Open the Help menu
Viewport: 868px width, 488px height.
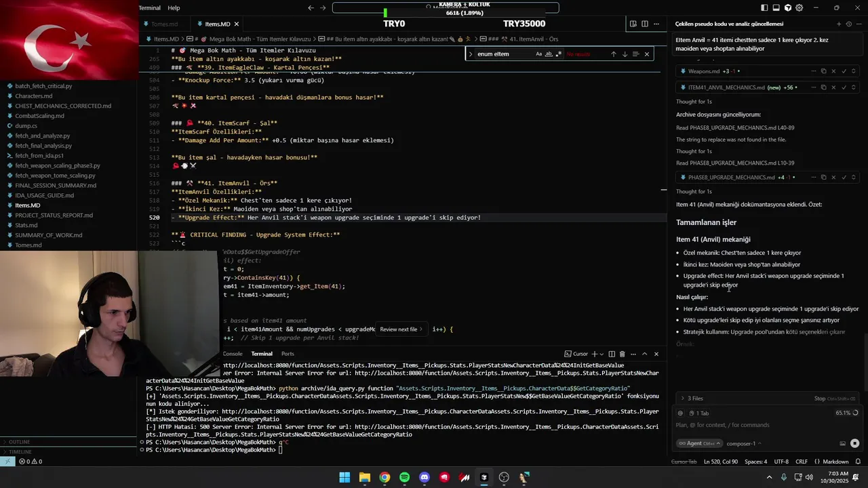[x=174, y=7]
